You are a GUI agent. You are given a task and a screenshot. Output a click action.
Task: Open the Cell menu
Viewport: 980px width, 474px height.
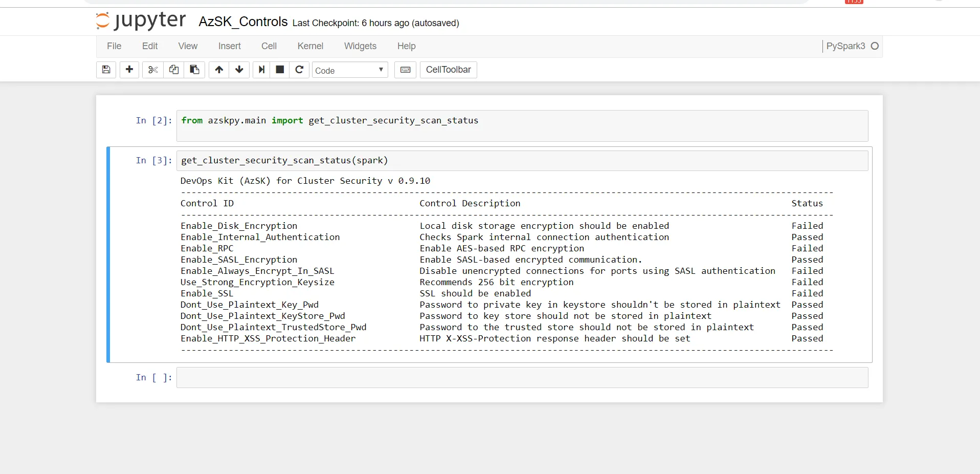pos(269,46)
